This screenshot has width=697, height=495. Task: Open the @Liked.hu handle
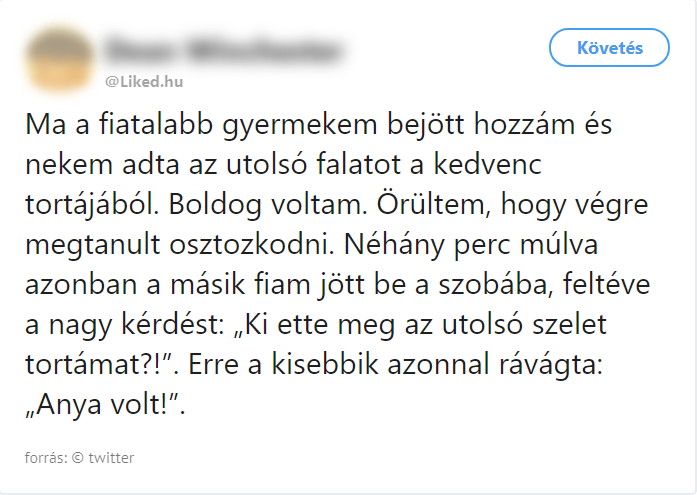click(x=144, y=82)
